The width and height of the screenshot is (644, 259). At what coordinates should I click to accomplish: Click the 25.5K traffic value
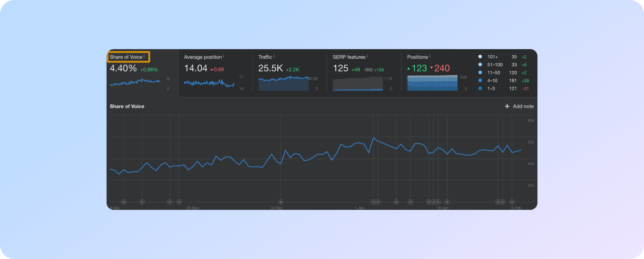(x=271, y=68)
